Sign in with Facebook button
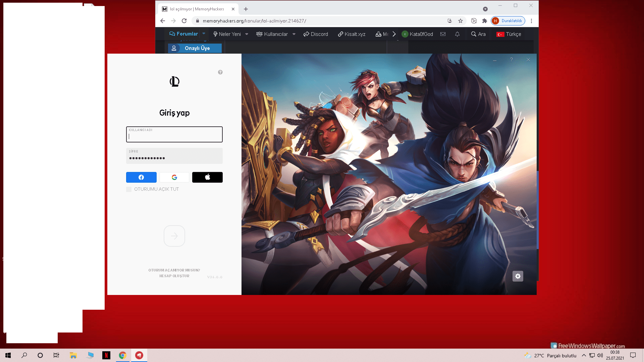The image size is (644, 362). [141, 177]
